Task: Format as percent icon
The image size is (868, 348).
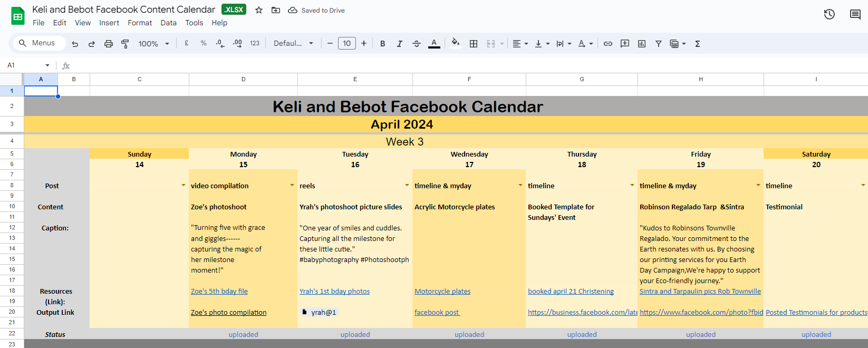Action: [204, 43]
